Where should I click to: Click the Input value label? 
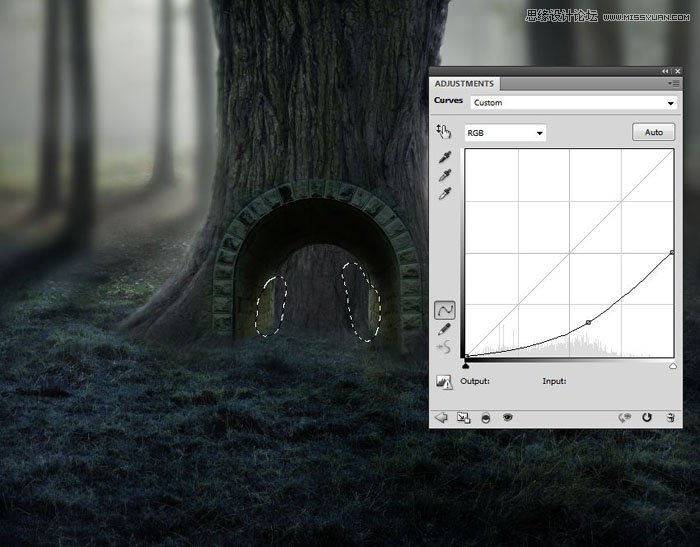point(554,381)
